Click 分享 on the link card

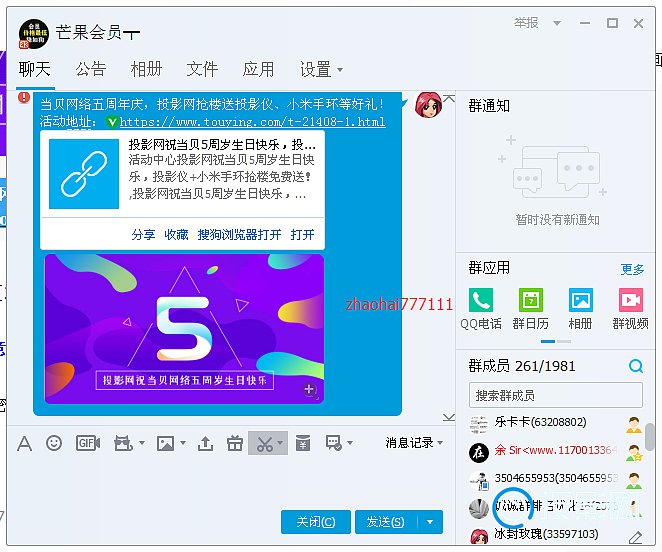click(x=143, y=234)
